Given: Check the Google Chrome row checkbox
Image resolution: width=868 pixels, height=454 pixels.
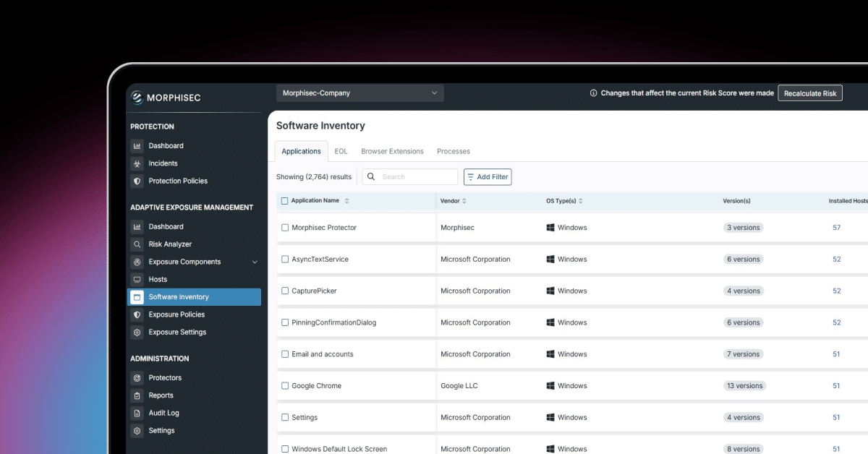Looking at the screenshot, I should tap(285, 386).
